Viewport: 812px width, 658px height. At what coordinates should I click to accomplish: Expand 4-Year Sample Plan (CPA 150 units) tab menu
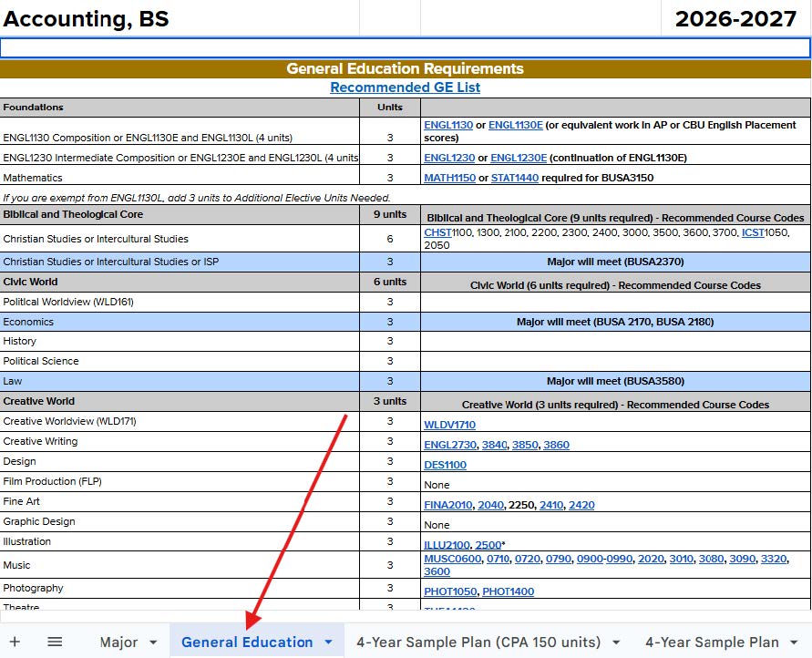click(616, 643)
